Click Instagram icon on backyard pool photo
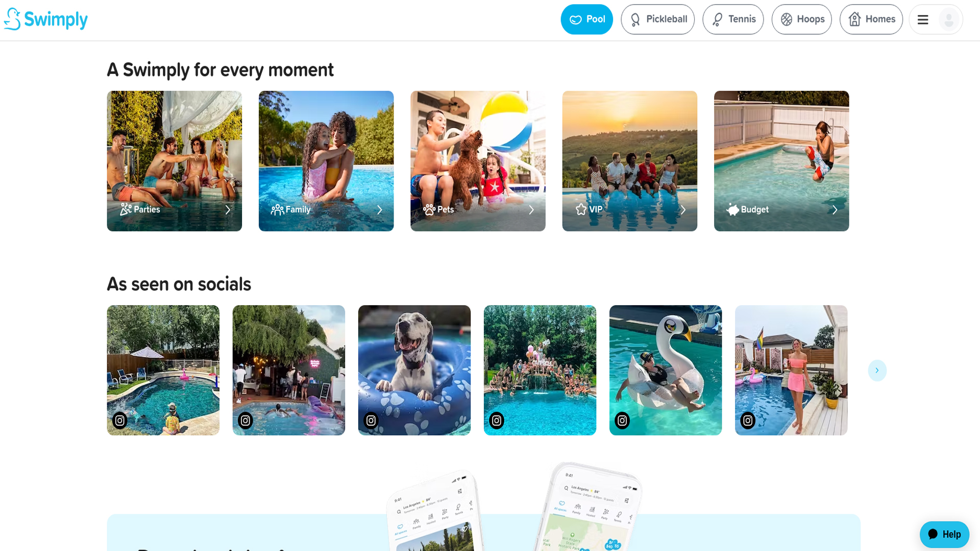980x551 pixels. point(120,420)
